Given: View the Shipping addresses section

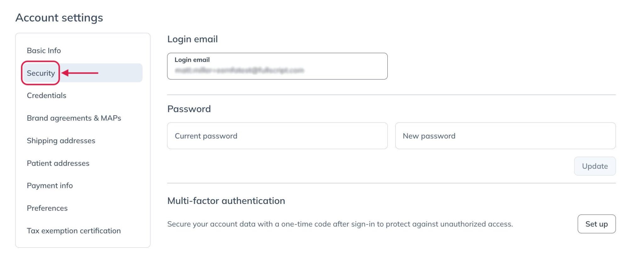Looking at the screenshot, I should tap(61, 140).
